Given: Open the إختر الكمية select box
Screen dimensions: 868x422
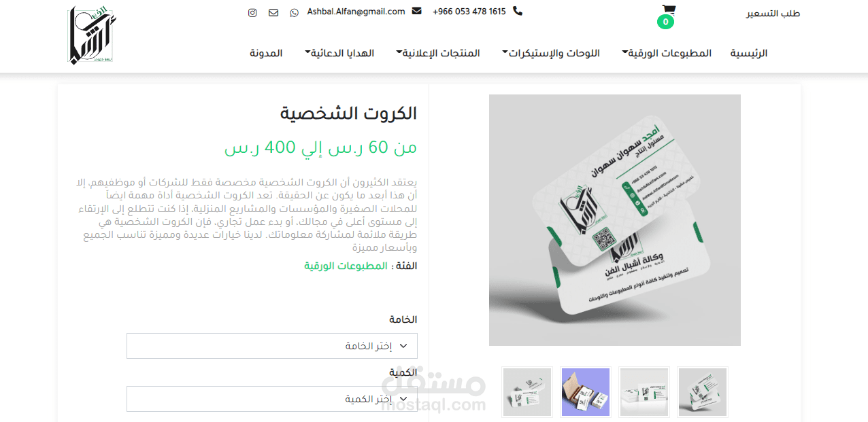Looking at the screenshot, I should pos(272,399).
